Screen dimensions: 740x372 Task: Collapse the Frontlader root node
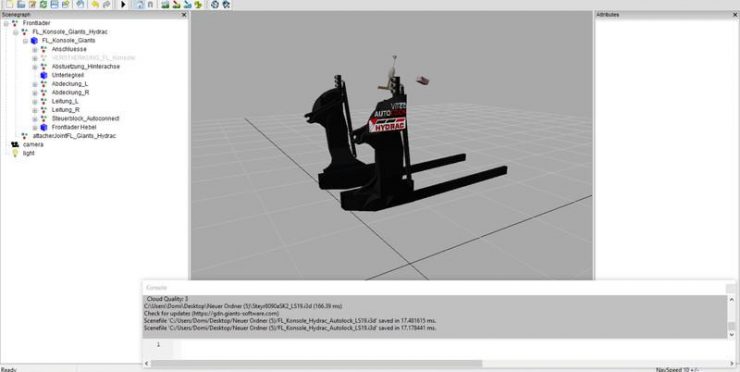pos(6,23)
